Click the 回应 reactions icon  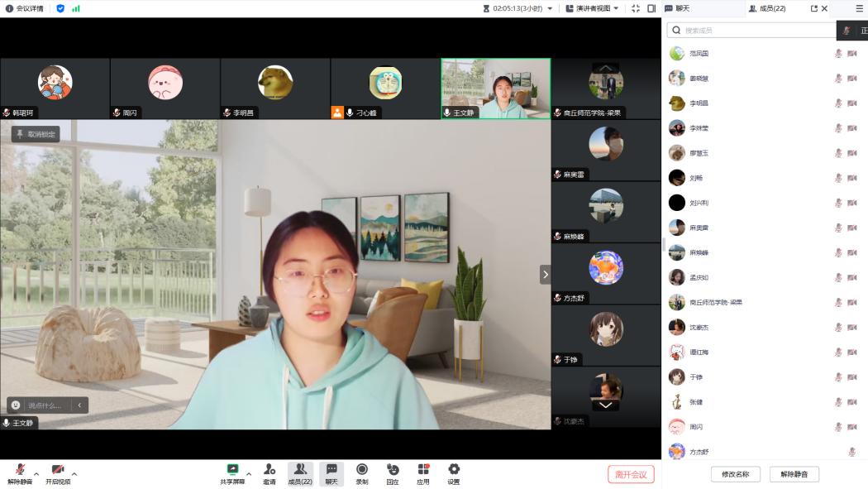point(393,470)
